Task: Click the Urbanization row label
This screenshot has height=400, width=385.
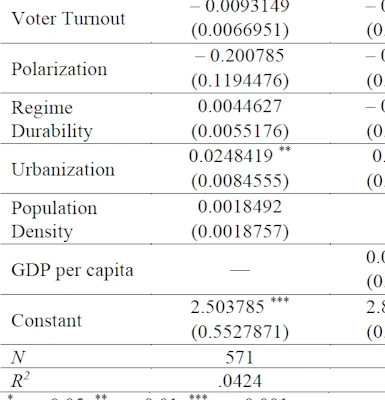Action: point(63,169)
